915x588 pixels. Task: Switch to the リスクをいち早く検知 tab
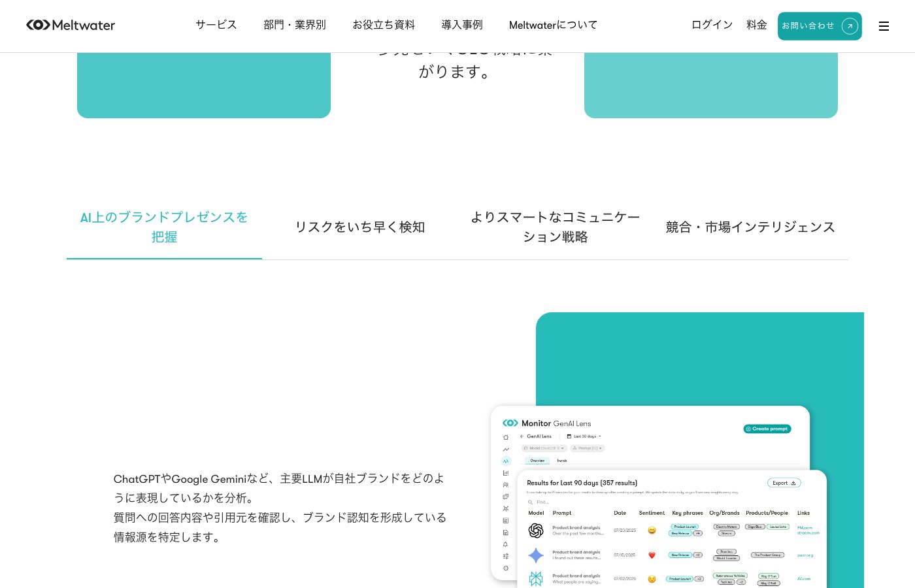[x=359, y=227]
